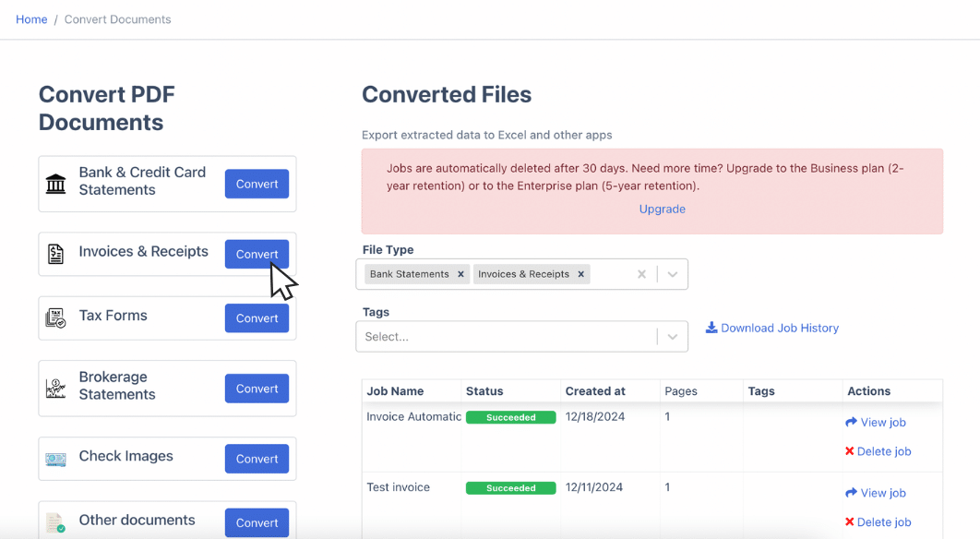Remove the Bank Statements filter tag
The height and width of the screenshot is (539, 980).
[460, 274]
